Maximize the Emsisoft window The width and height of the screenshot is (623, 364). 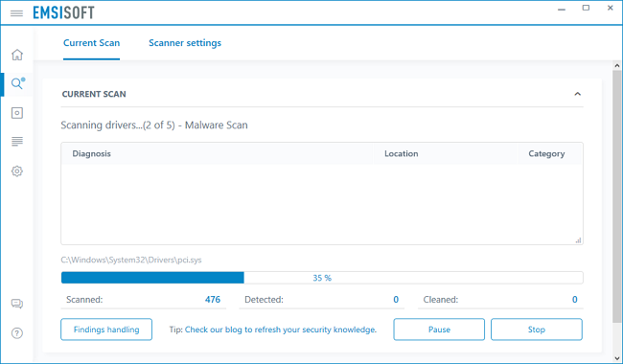point(586,8)
